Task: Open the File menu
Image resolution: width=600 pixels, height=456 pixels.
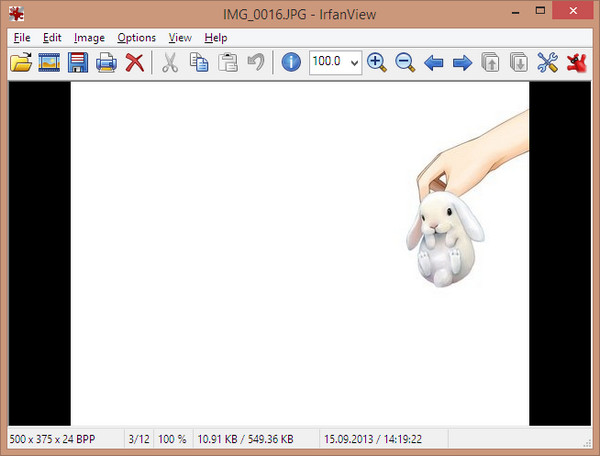Action: point(23,38)
